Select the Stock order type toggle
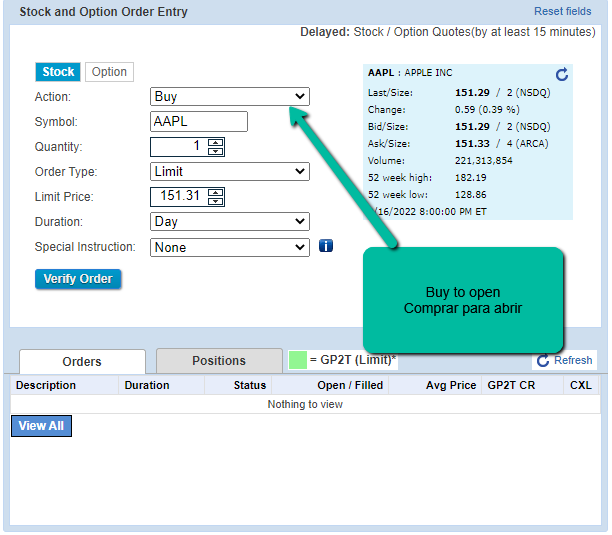The image size is (612, 535). click(x=58, y=72)
